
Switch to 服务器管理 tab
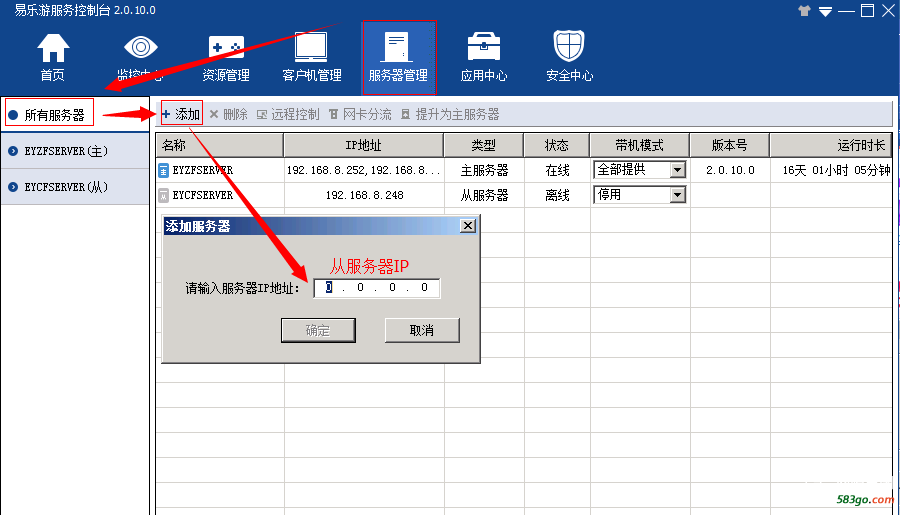[398, 58]
